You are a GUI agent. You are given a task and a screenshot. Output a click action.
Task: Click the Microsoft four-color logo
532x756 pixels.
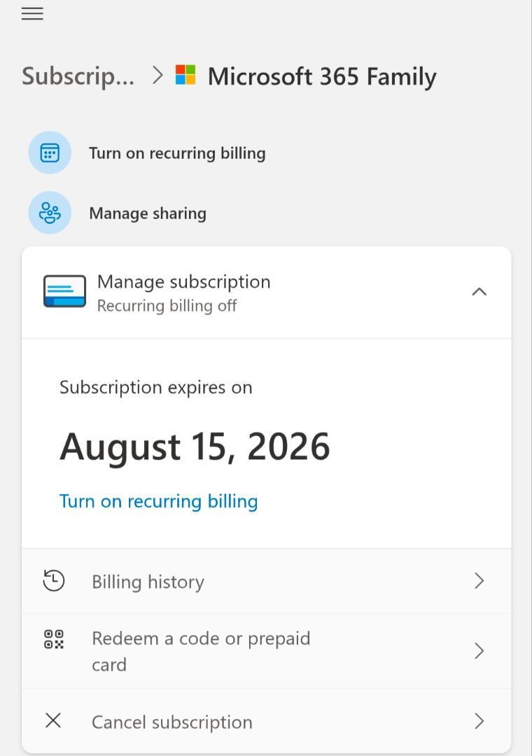[185, 75]
